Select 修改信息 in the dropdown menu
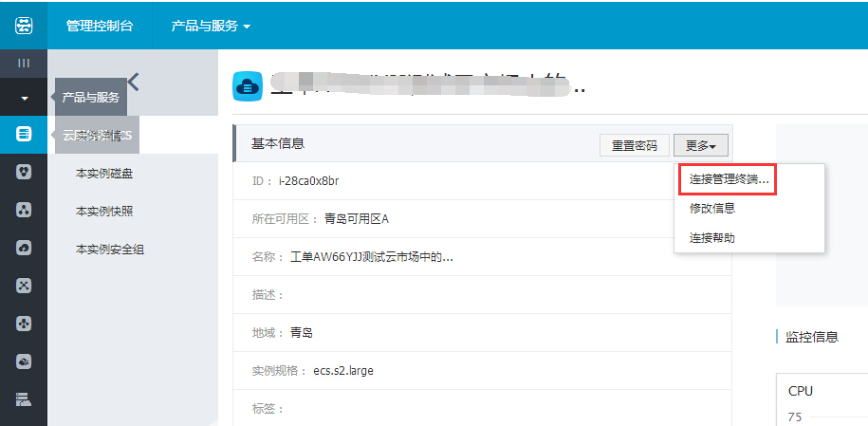 (711, 208)
